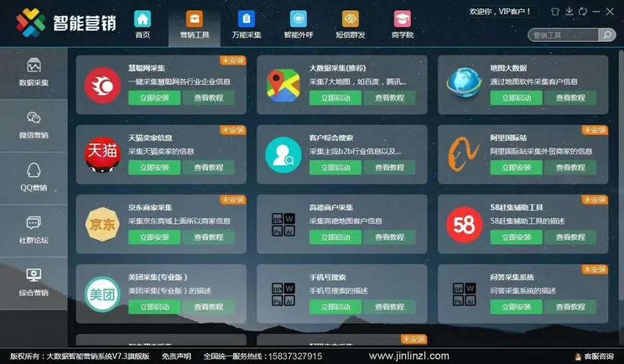This screenshot has height=364, width=624.
Task: Click the 慧聪网采集 red swirl icon
Action: [102, 86]
